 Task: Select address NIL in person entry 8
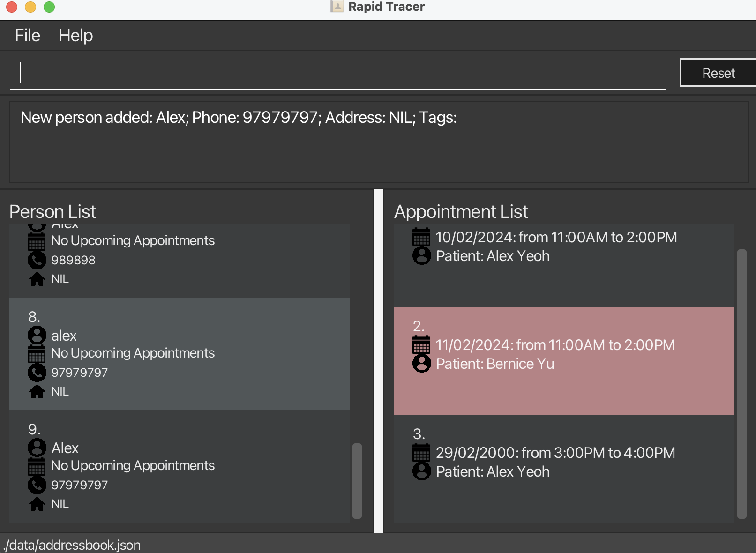point(60,392)
